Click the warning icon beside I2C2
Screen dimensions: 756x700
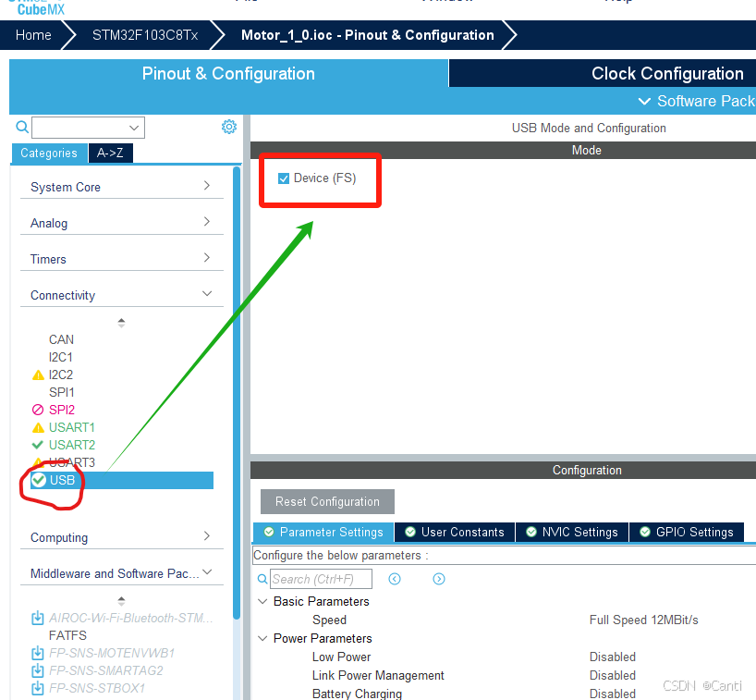pos(38,375)
